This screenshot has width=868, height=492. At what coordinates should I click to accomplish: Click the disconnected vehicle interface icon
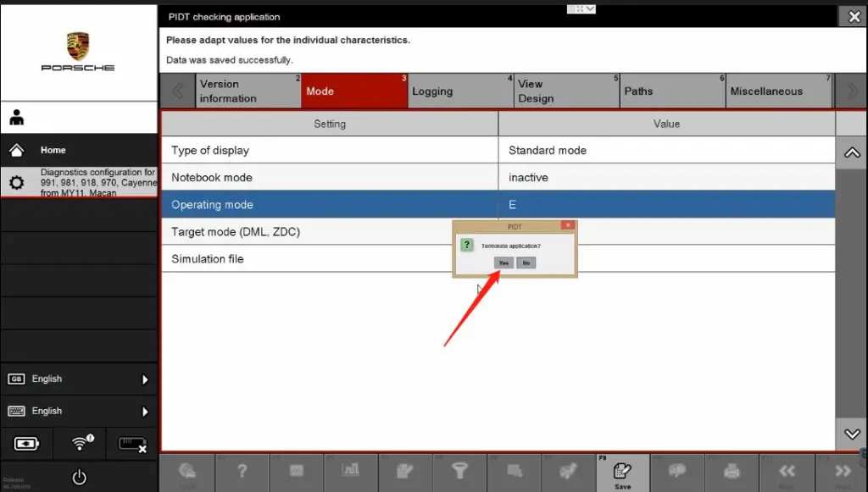tap(132, 443)
